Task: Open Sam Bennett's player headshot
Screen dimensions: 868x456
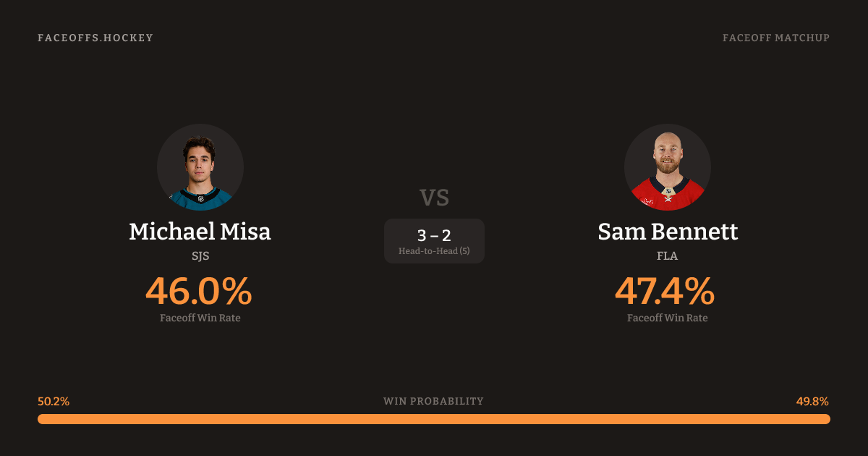Action: point(667,167)
